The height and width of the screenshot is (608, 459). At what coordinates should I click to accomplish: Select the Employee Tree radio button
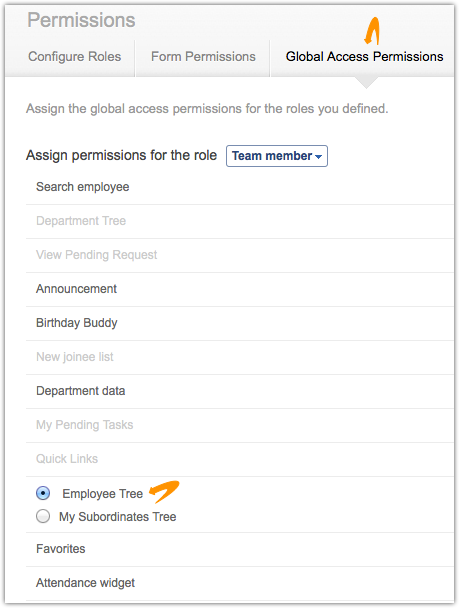(x=43, y=493)
